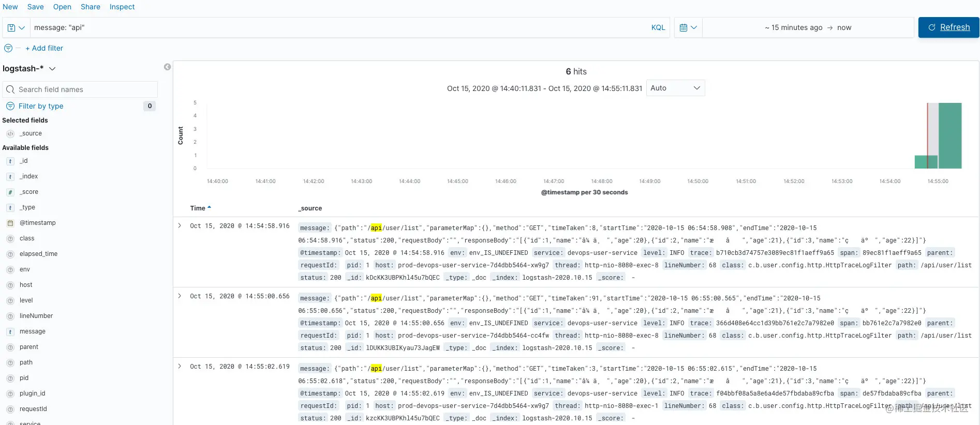Screen dimensions: 980x425
Task: Click the Inspect menu item
Action: point(122,7)
